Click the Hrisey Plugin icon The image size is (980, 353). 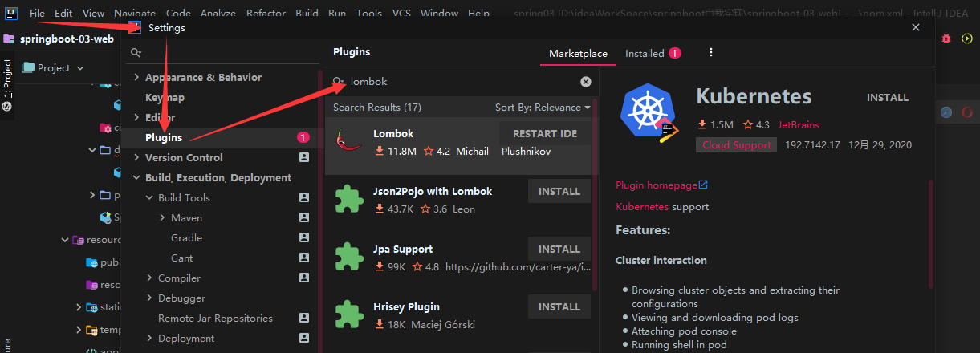[x=349, y=315]
